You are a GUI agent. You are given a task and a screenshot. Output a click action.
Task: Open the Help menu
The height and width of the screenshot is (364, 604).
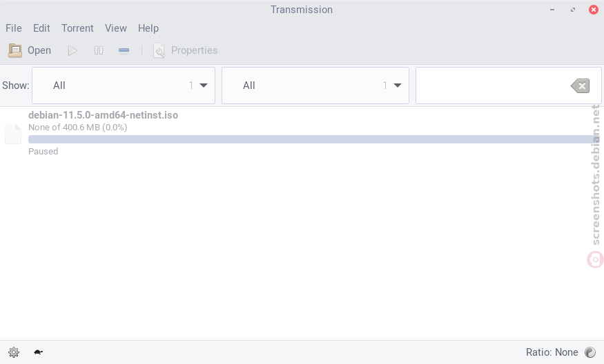point(148,28)
